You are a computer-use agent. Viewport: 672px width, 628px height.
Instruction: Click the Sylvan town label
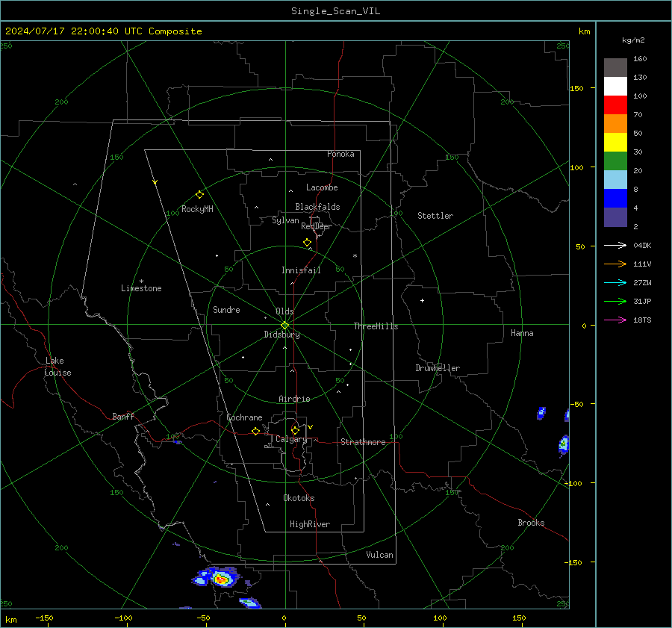285,220
